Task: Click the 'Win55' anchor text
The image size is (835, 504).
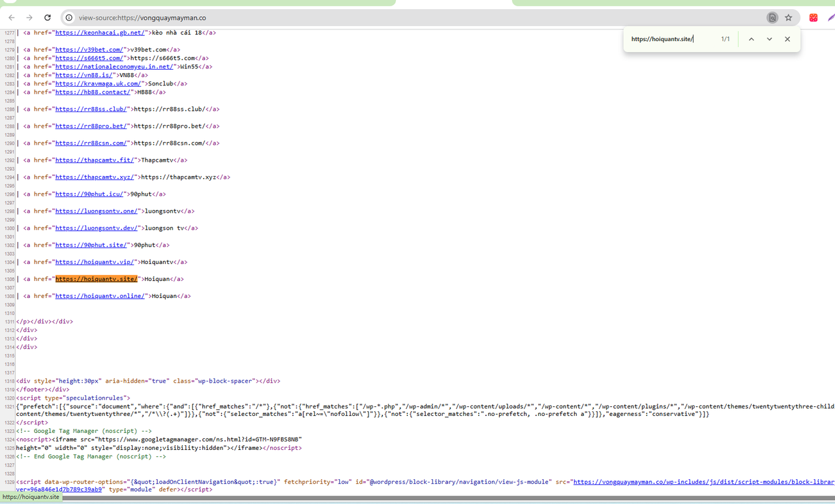Action: pos(190,67)
